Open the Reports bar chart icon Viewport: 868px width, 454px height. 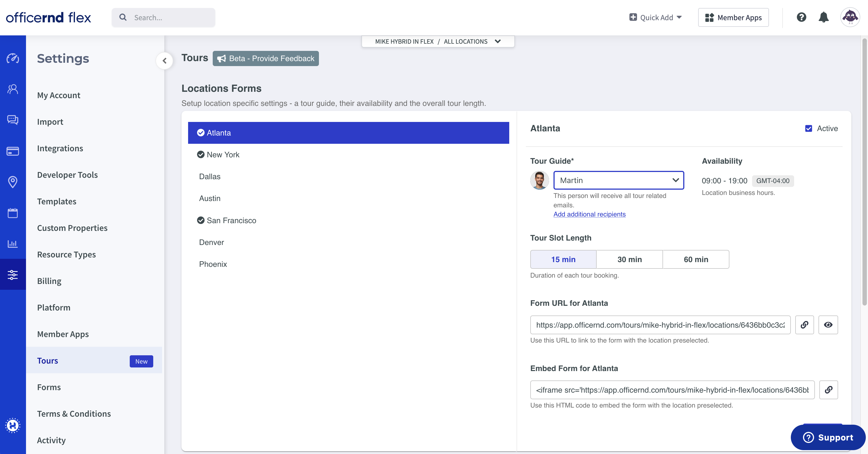click(13, 244)
